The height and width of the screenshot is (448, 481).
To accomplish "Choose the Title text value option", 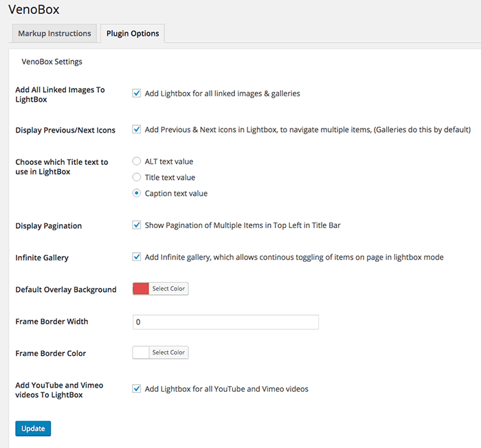I will pyautogui.click(x=137, y=177).
